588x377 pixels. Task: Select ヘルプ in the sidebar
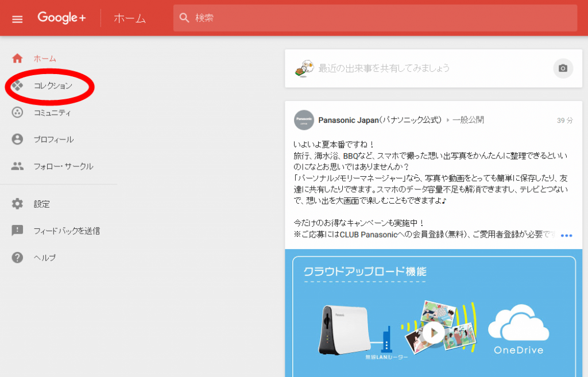(x=45, y=258)
